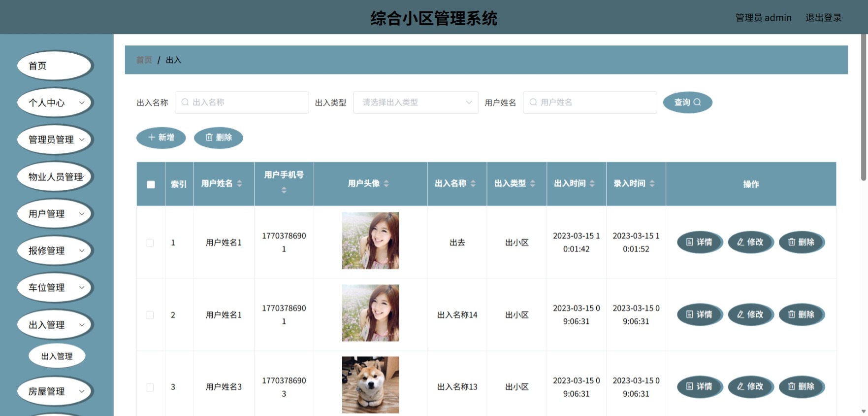The image size is (868, 416).
Task: Open 详情 for 出入名称13 row
Action: [700, 386]
